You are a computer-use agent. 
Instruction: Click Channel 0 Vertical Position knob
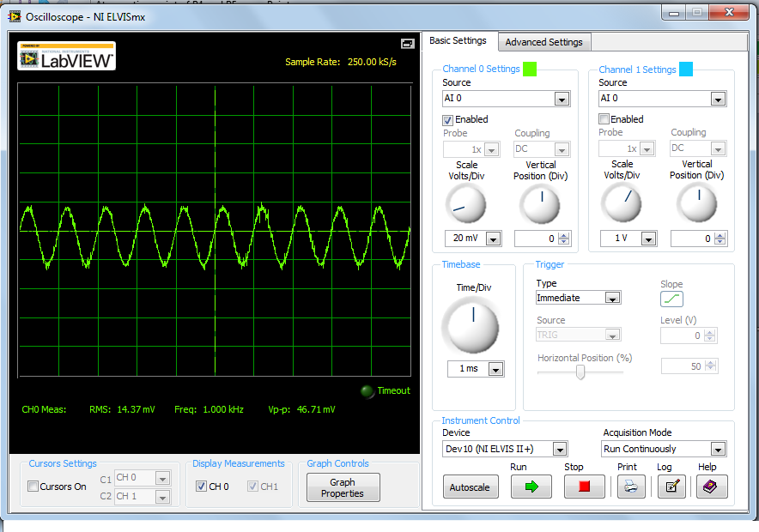[540, 204]
